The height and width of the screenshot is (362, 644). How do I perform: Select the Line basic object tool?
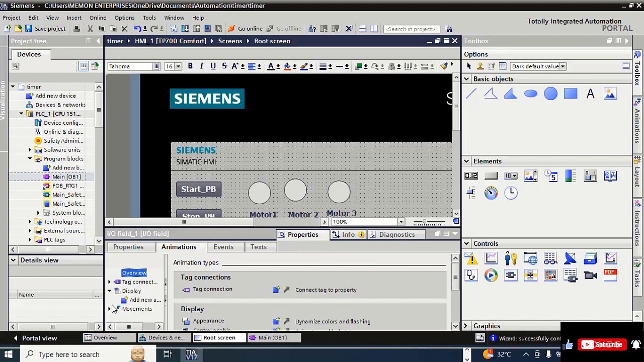[x=471, y=94]
